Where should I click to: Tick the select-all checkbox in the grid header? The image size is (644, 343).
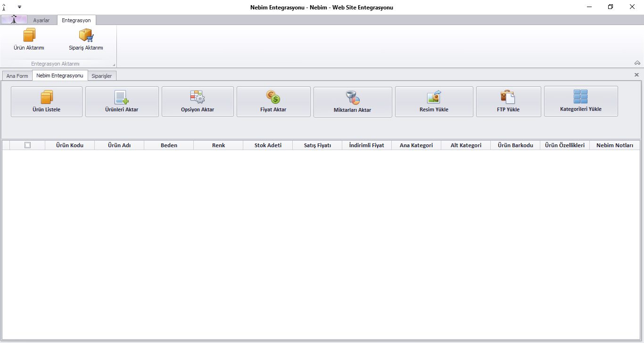tap(27, 145)
